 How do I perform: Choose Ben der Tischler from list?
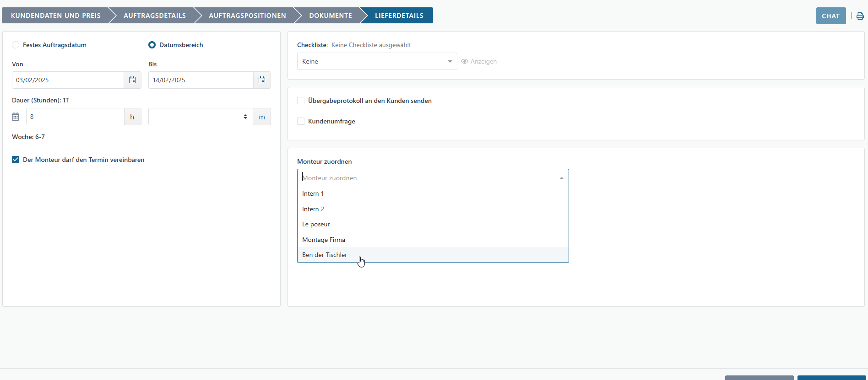(325, 255)
